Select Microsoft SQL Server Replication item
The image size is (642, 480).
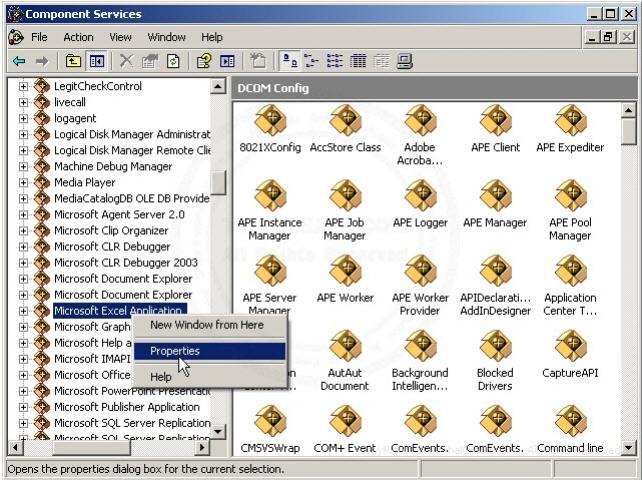pyautogui.click(x=132, y=423)
